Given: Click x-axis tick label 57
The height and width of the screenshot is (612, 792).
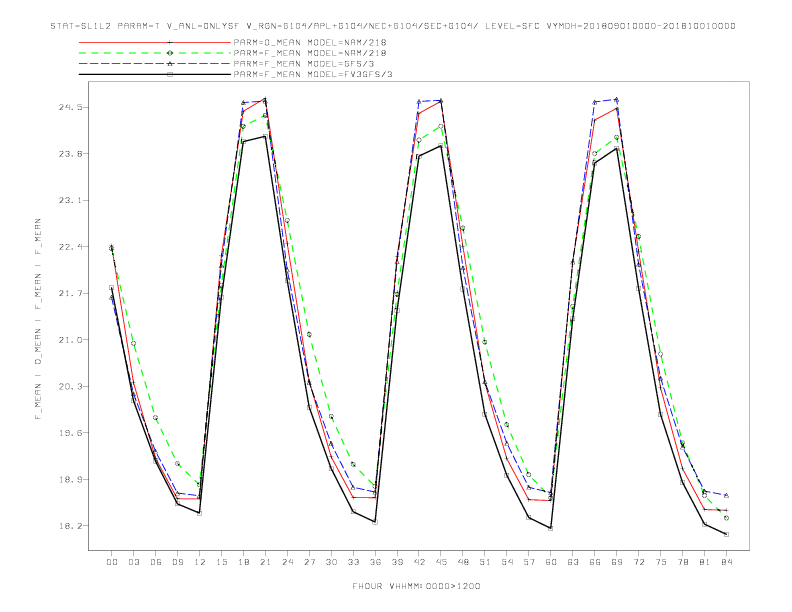Looking at the screenshot, I should pyautogui.click(x=529, y=562).
